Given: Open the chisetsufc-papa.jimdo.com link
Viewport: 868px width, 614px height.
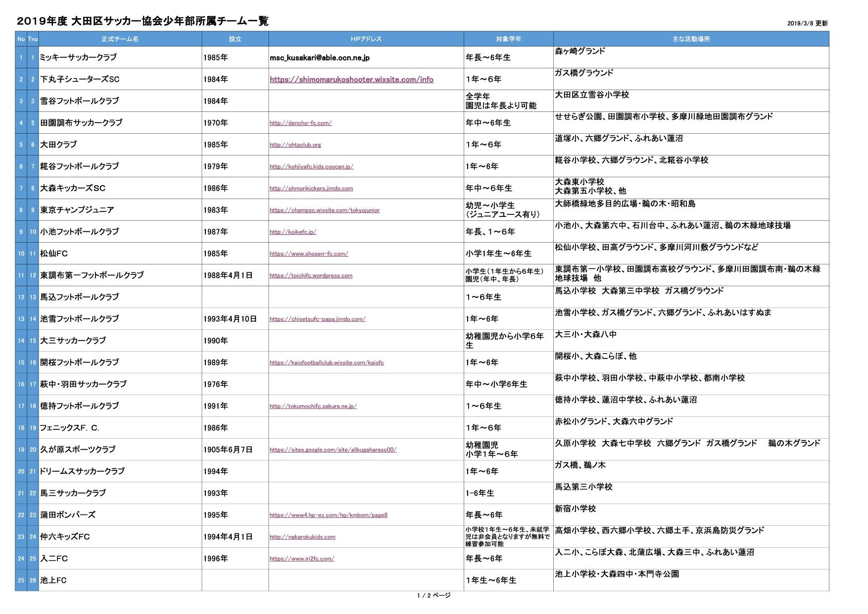Looking at the screenshot, I should 317,319.
